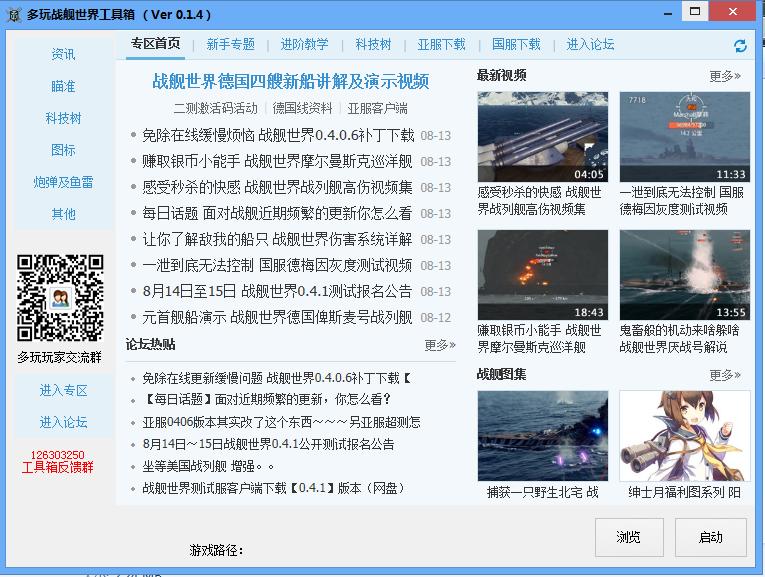This screenshot has width=765, height=577.
Task: Open news 一泄到底无法控制 国服德梅因
Action: click(277, 265)
